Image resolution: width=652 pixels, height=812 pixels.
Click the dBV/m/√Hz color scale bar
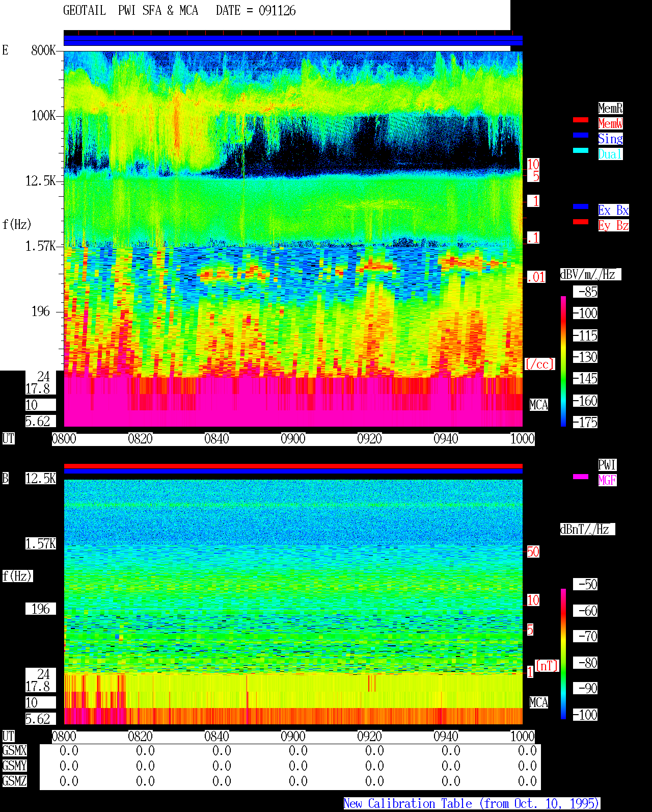coord(563,361)
